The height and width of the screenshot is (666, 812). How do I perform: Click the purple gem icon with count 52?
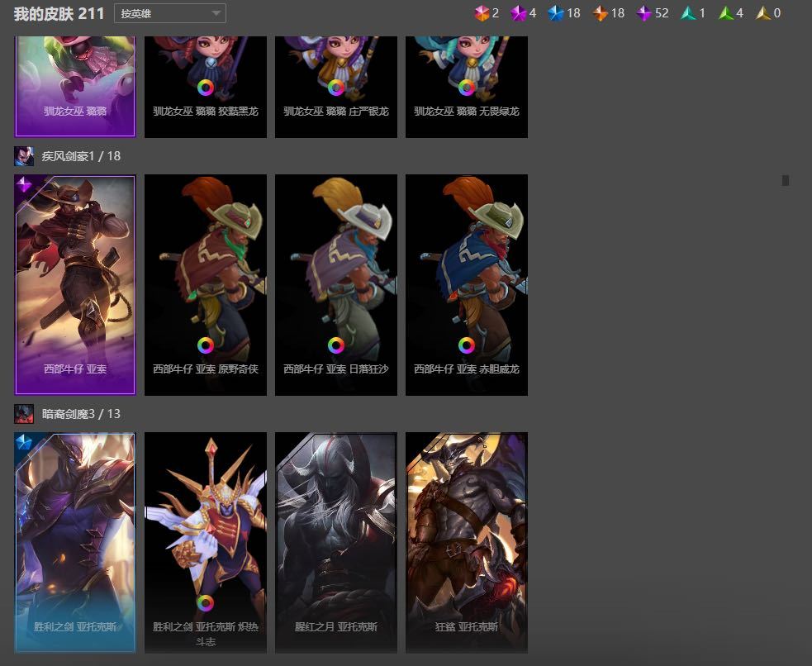(643, 13)
